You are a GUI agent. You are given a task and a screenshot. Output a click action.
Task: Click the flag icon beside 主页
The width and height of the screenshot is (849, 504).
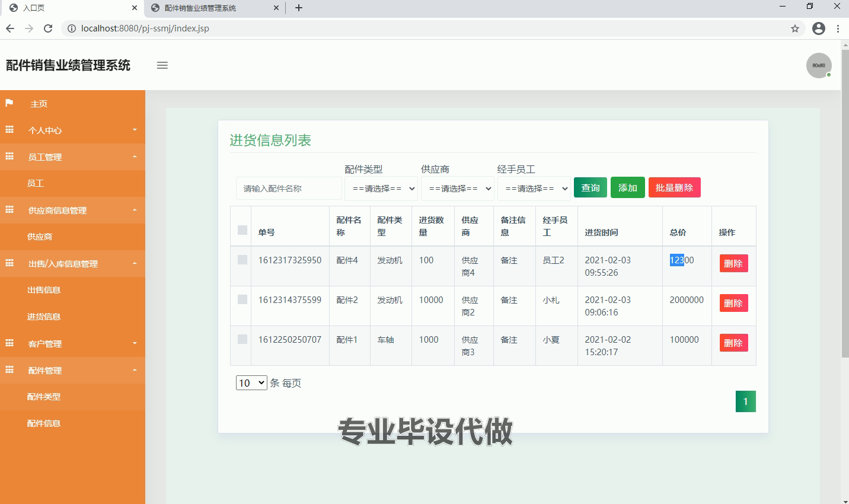[9, 103]
